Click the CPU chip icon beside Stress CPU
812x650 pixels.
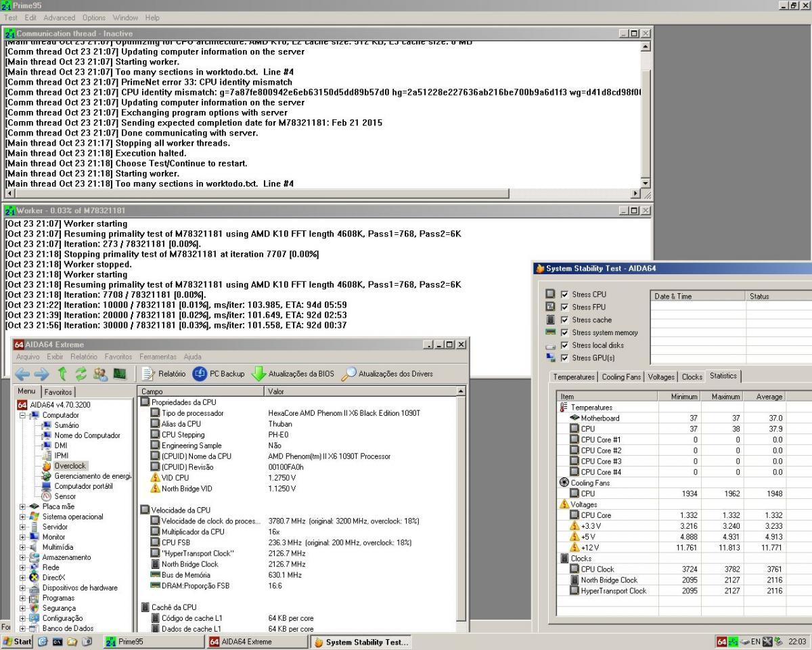551,295
